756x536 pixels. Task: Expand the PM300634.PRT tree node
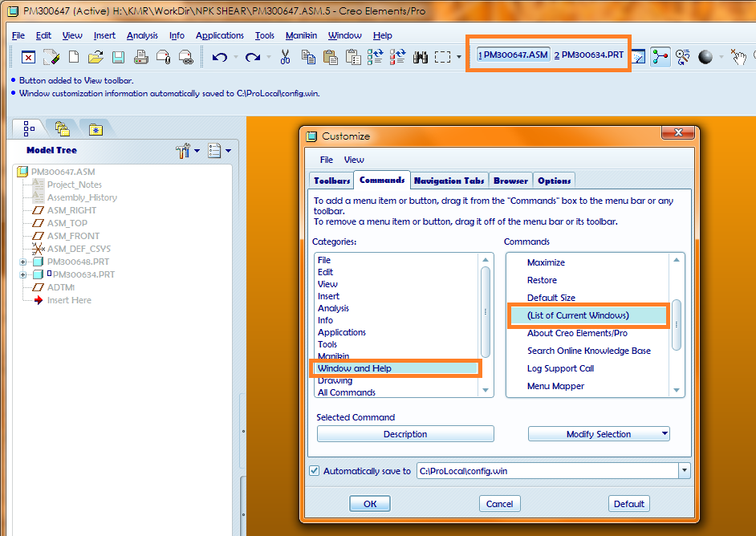[x=22, y=274]
